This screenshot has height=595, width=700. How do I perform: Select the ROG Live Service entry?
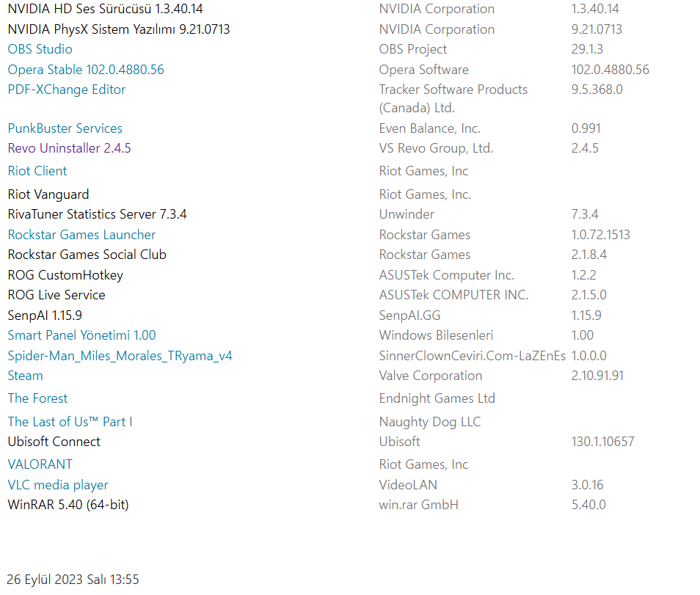56,295
